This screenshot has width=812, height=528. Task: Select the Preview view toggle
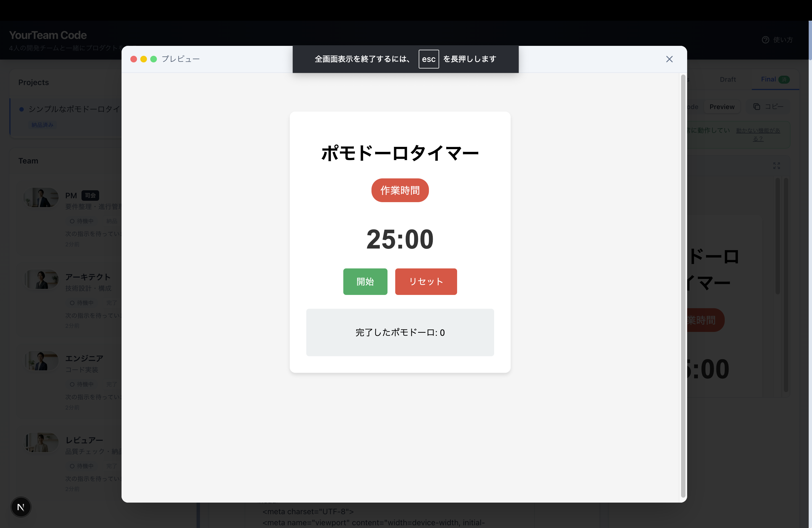pyautogui.click(x=722, y=107)
